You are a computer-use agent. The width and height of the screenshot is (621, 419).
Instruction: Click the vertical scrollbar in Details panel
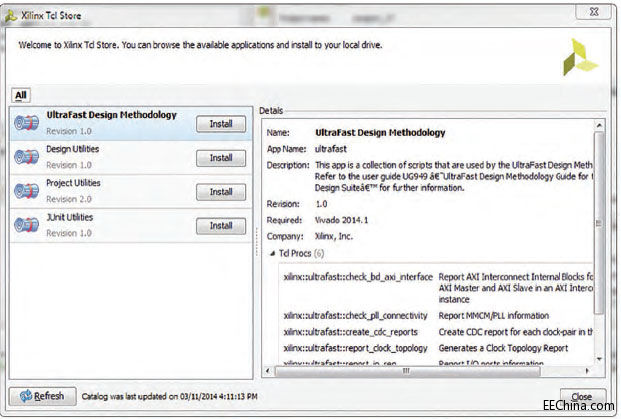click(599, 200)
